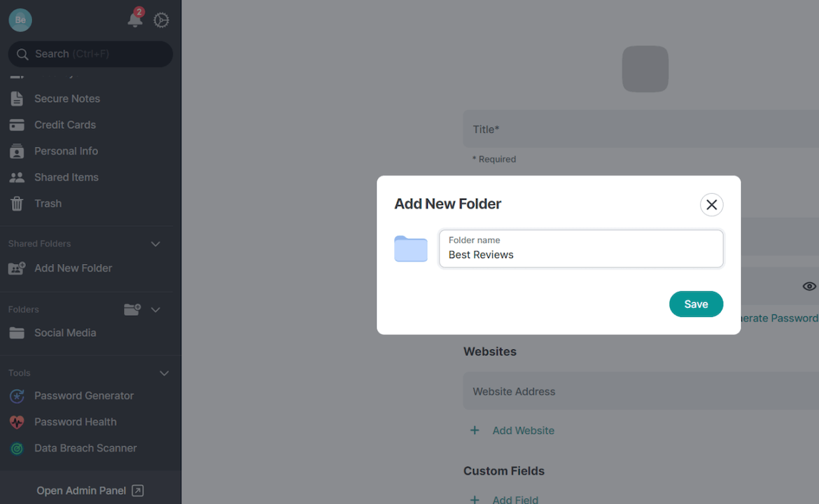Open the settings gear
The width and height of the screenshot is (819, 504).
(161, 20)
